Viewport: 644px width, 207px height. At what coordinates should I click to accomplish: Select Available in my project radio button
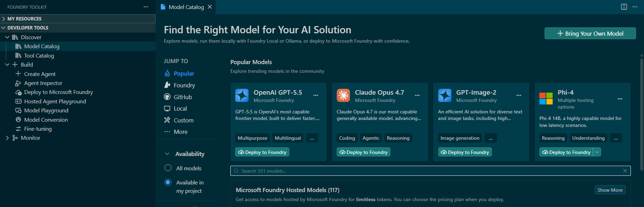click(168, 182)
